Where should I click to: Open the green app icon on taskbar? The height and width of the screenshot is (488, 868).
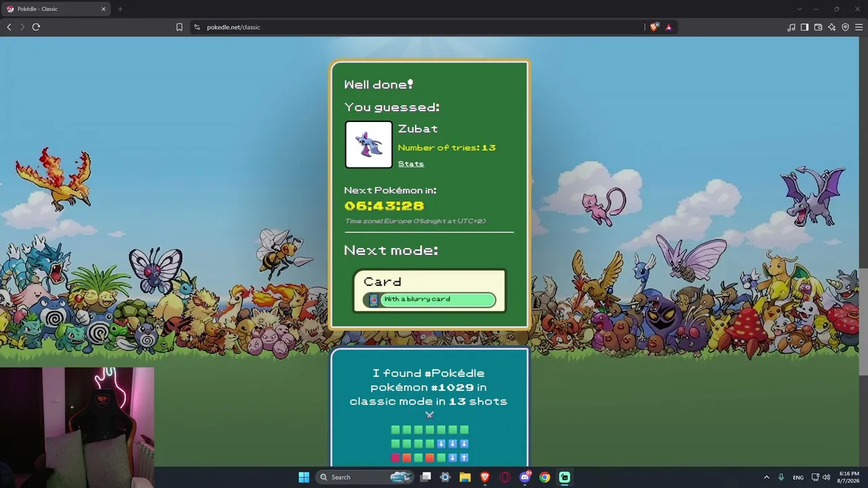point(564,477)
